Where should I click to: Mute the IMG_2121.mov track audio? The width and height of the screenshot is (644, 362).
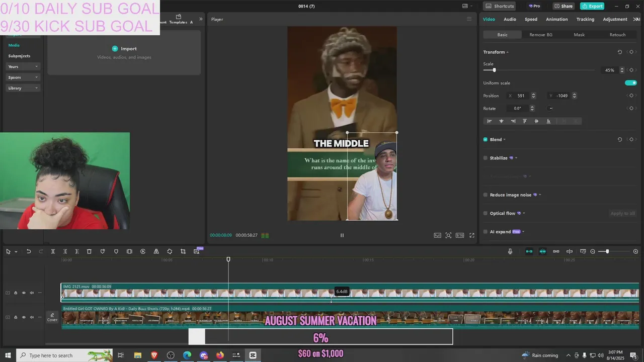[32, 293]
